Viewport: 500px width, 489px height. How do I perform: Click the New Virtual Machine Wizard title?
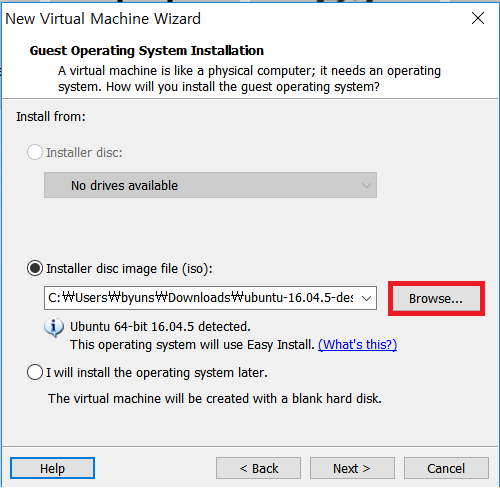(x=103, y=19)
